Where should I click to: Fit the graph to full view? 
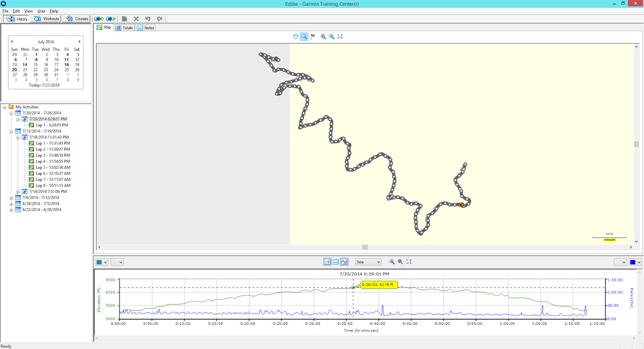tap(409, 262)
